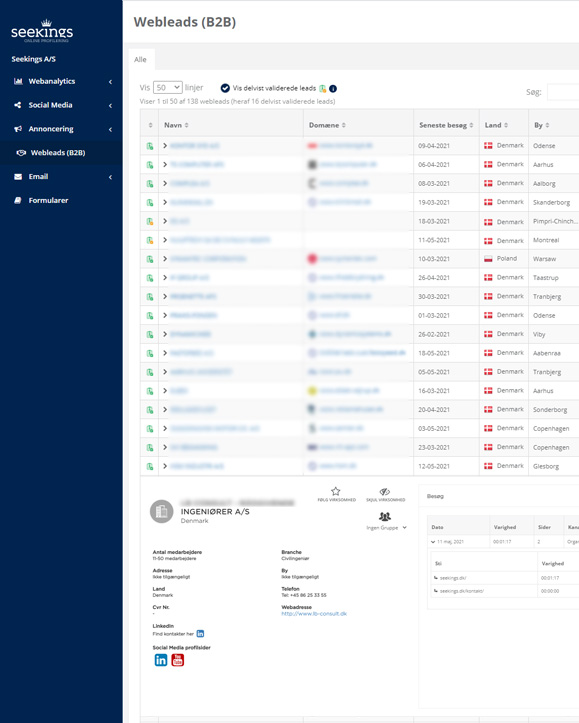Expand Social Media submenu chevron
This screenshot has width=579, height=723.
110,106
